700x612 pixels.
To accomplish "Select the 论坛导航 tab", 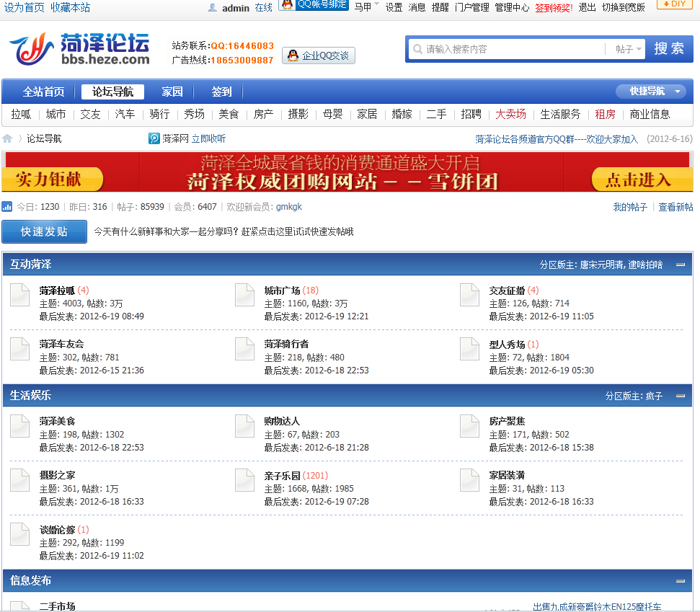I will [x=112, y=92].
